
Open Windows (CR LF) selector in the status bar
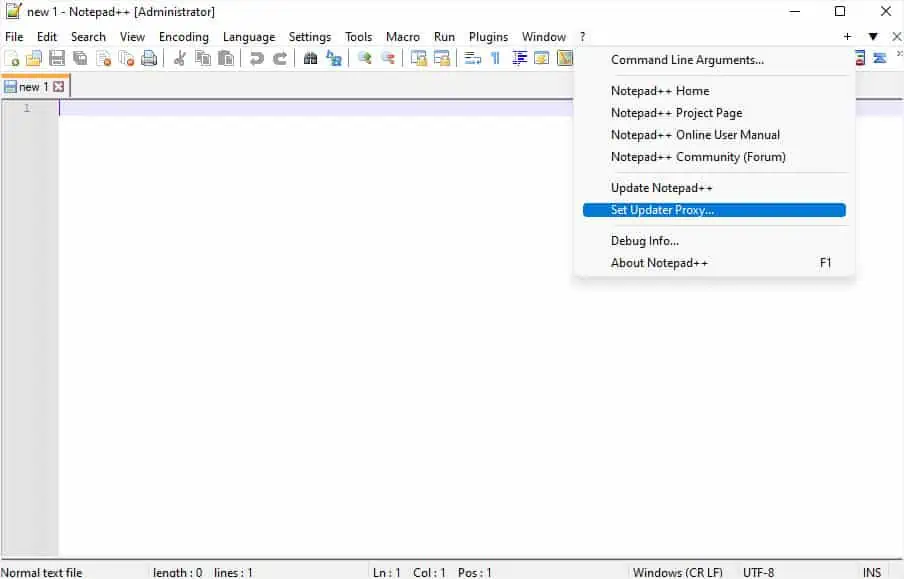(x=679, y=571)
